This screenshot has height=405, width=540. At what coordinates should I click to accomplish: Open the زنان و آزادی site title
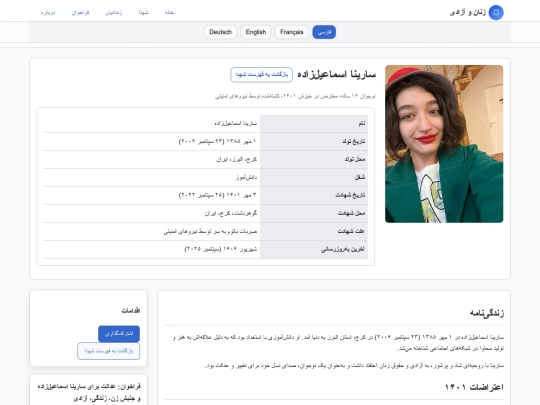(468, 13)
